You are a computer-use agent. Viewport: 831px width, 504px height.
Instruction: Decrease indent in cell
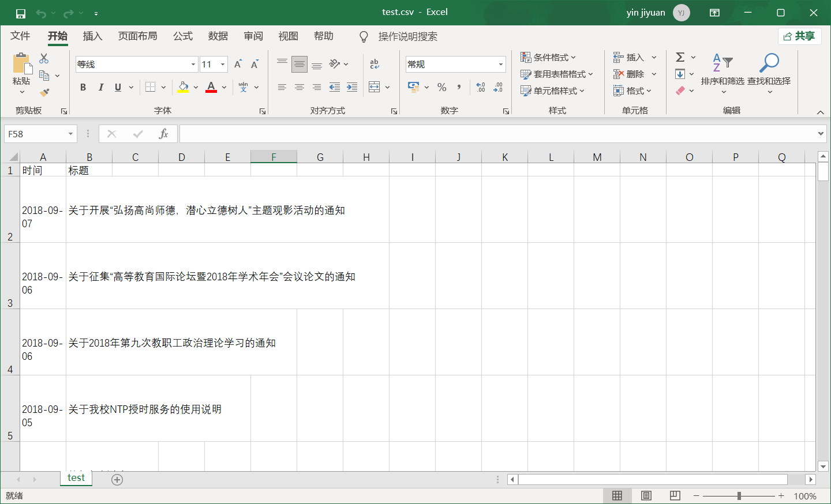[x=335, y=87]
